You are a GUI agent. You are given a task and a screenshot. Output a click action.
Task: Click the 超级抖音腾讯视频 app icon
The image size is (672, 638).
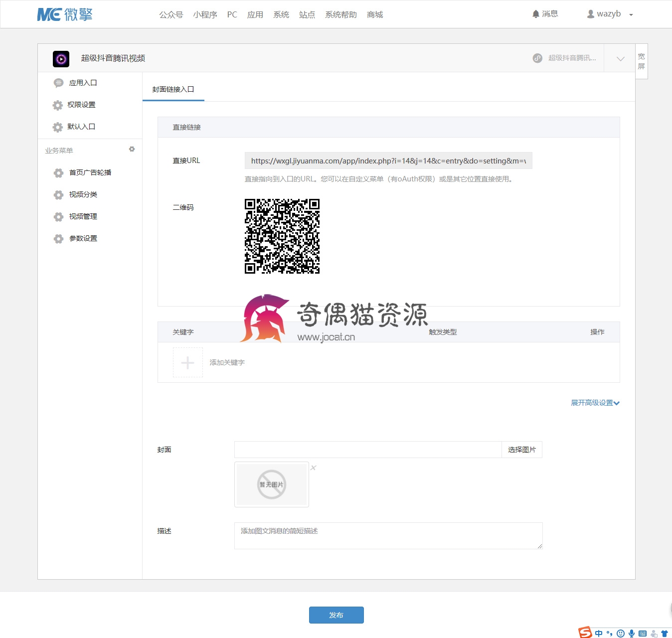(x=61, y=59)
